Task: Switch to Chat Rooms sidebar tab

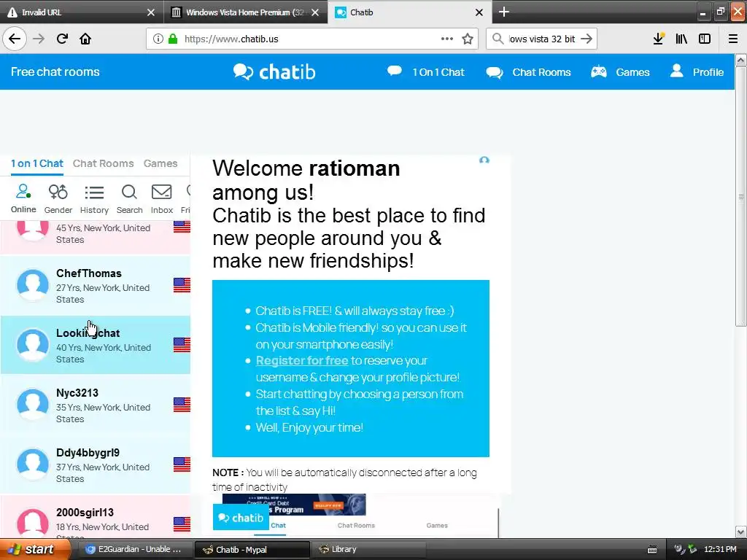Action: [x=104, y=163]
